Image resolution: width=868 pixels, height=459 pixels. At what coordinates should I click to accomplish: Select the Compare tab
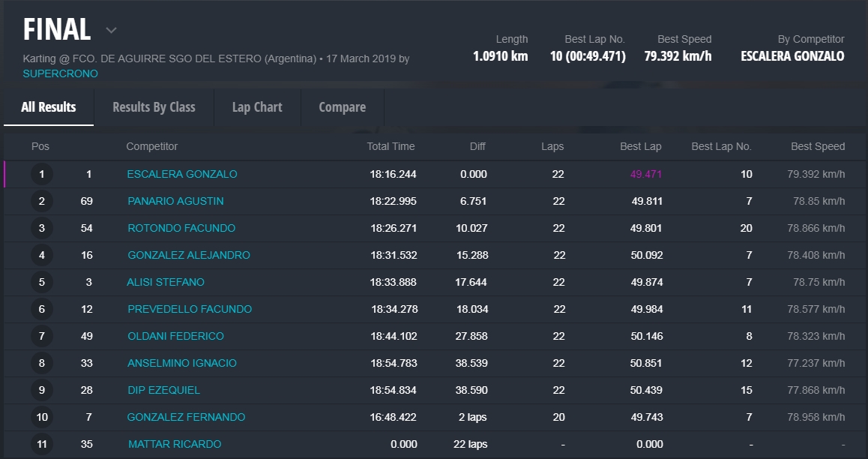(342, 107)
